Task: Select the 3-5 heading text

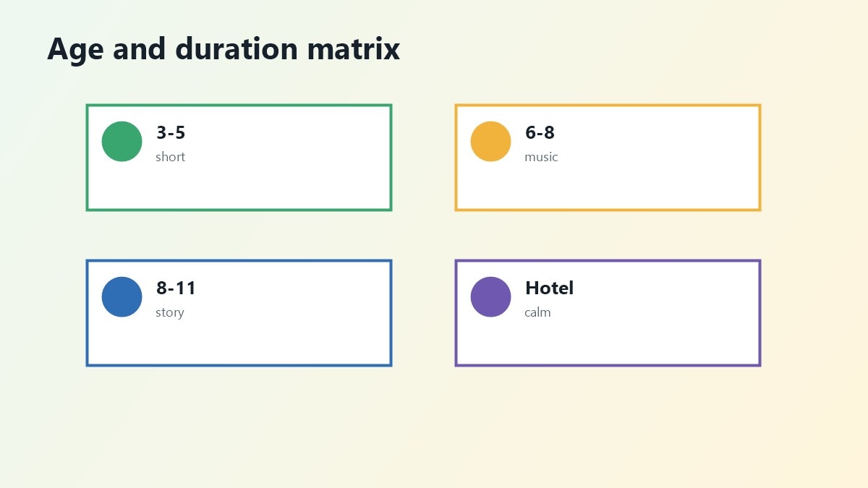Action: 171,133
